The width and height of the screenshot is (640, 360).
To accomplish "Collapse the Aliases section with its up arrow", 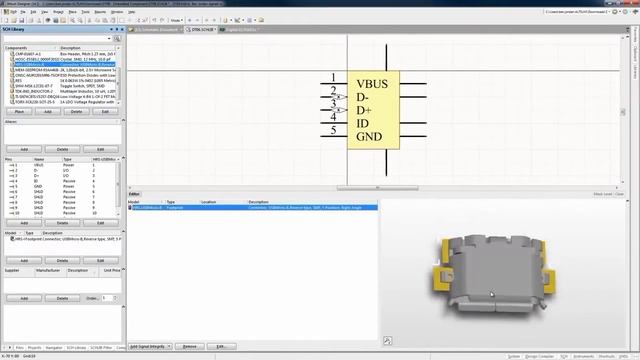I will 123,121.
